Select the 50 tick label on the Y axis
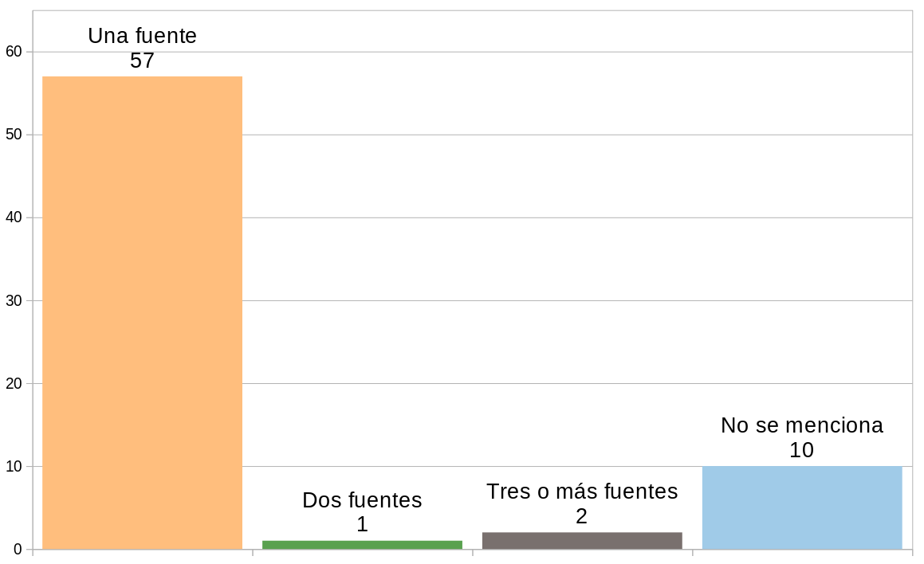The width and height of the screenshot is (924, 564). click(x=13, y=135)
